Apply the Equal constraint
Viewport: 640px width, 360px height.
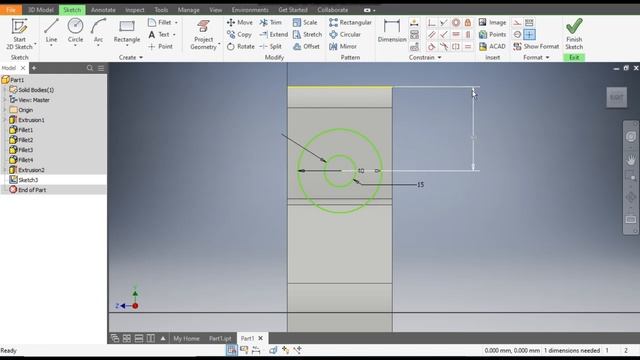coord(468,47)
